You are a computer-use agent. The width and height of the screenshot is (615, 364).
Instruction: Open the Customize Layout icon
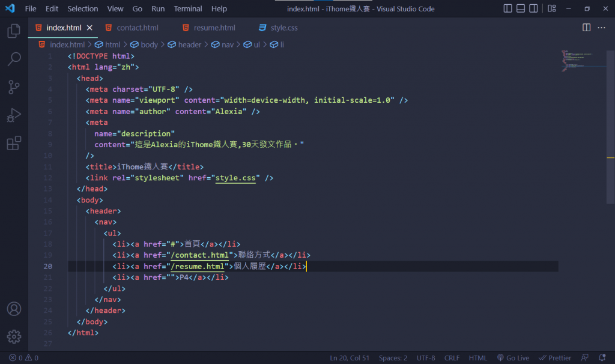point(552,8)
